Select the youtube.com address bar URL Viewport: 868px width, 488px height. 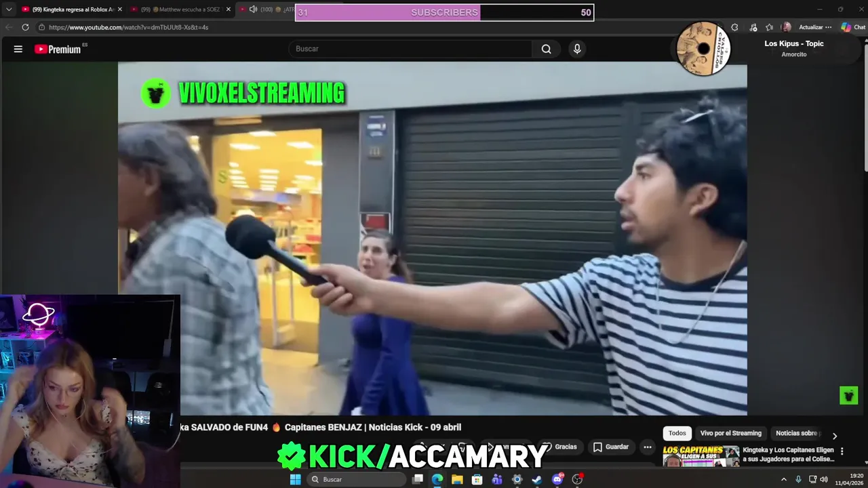tap(128, 27)
